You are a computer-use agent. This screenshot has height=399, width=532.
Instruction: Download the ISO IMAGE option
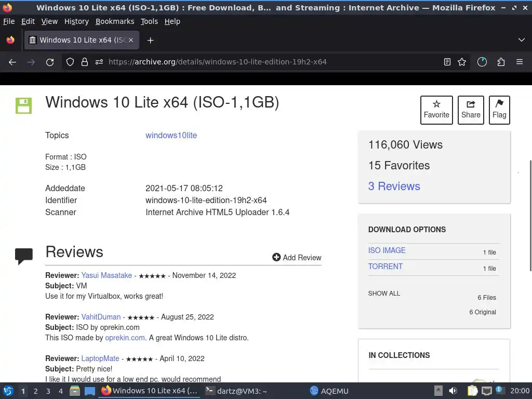(x=387, y=250)
